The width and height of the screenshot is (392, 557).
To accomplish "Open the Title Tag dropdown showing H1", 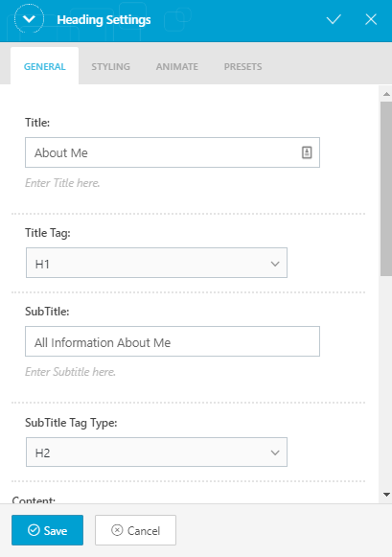I will click(x=156, y=263).
